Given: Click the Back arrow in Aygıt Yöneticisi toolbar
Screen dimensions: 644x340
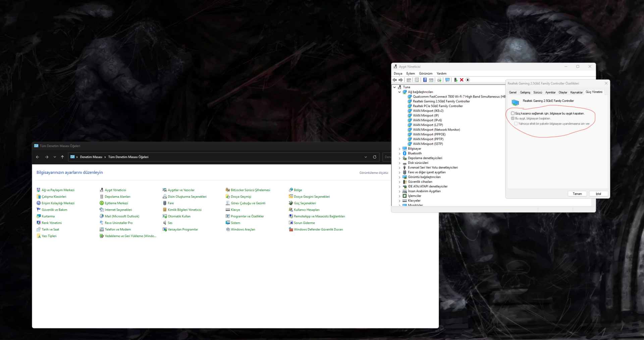Looking at the screenshot, I should [x=395, y=80].
